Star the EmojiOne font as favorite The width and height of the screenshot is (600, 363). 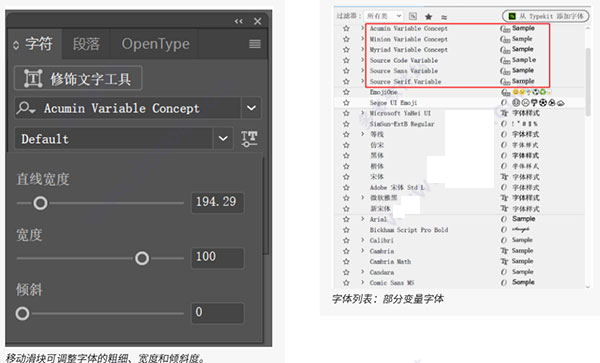coord(346,92)
